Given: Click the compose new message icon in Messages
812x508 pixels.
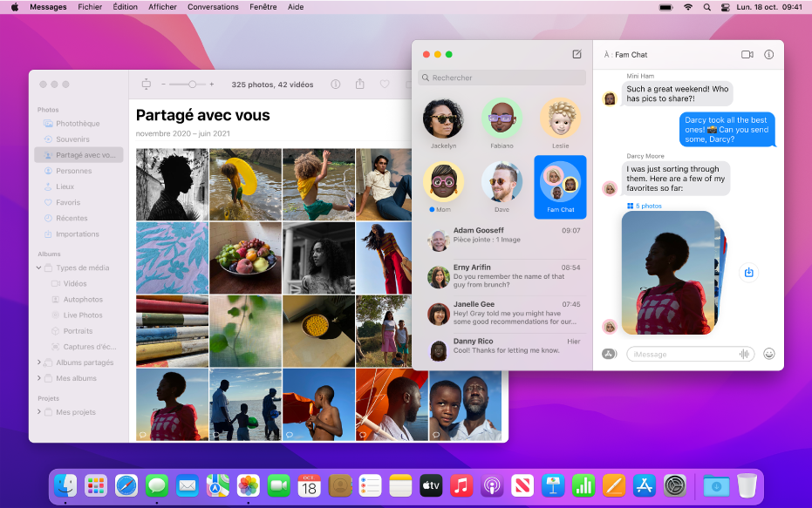Looking at the screenshot, I should coord(577,54).
